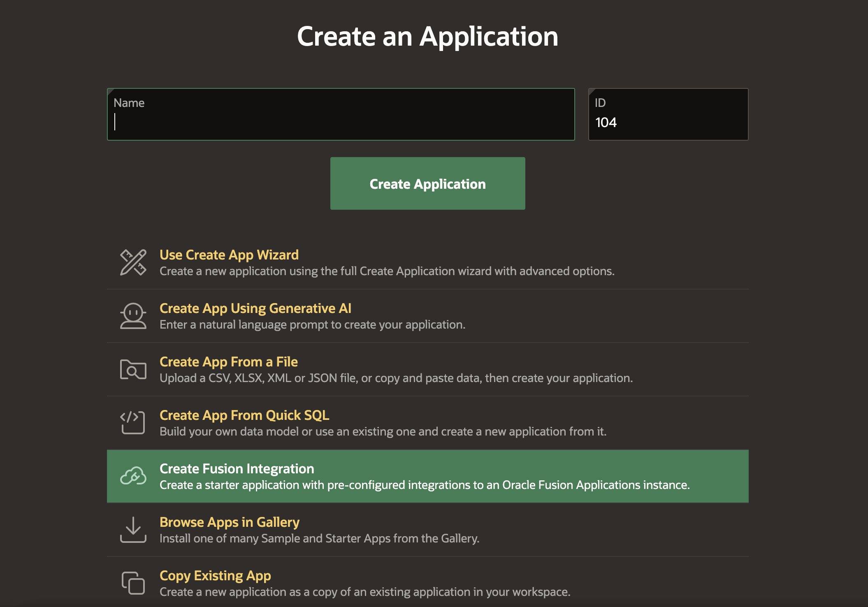Screen dimensions: 868x607
Task: Click the Upload CSV, XLSX description line
Action: click(x=396, y=378)
